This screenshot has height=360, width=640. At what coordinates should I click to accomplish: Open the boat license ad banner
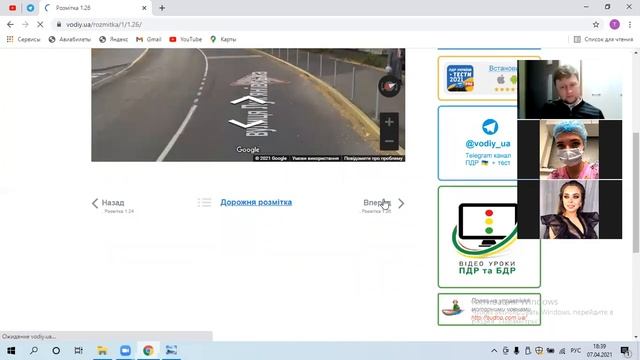click(x=489, y=309)
